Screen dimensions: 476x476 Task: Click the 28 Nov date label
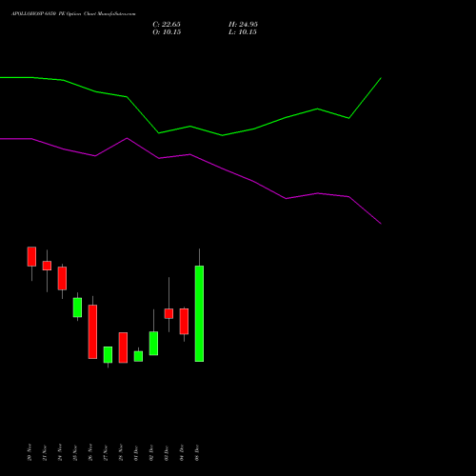click(x=121, y=452)
